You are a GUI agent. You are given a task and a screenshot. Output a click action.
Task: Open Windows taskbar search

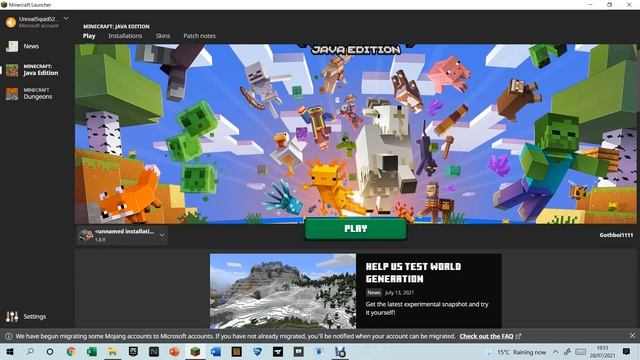pos(30,351)
